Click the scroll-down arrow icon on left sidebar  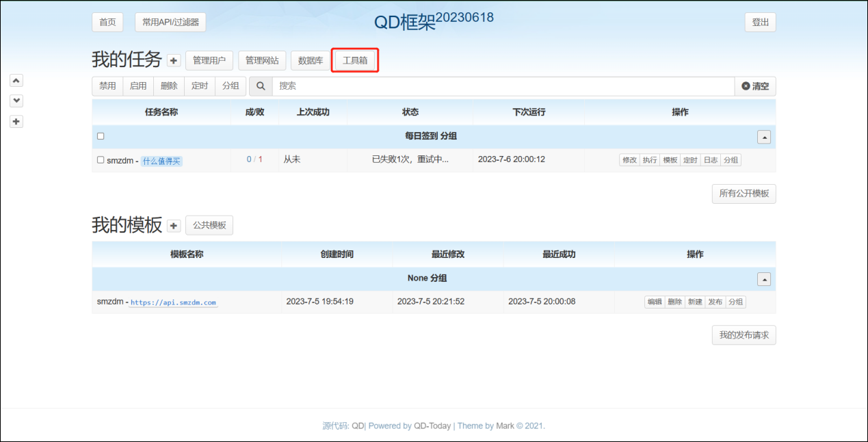pyautogui.click(x=17, y=101)
